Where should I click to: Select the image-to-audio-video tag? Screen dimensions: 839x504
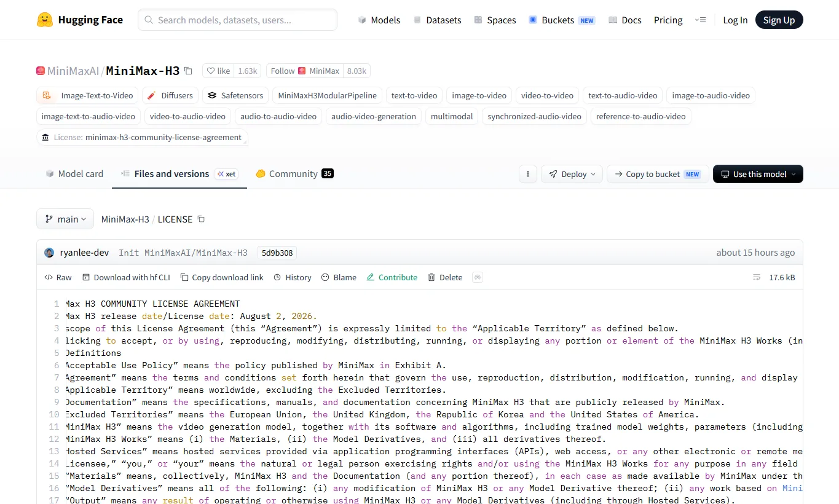[x=711, y=95]
